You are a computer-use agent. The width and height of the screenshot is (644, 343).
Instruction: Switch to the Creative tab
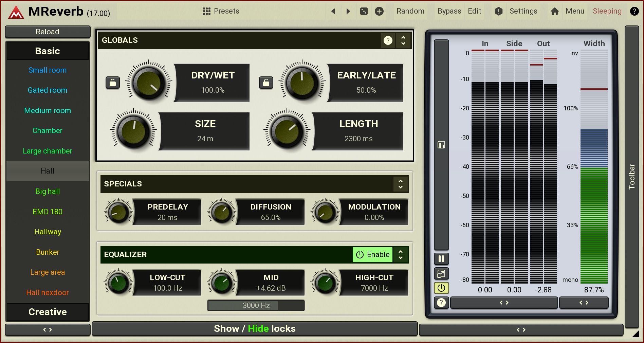48,312
